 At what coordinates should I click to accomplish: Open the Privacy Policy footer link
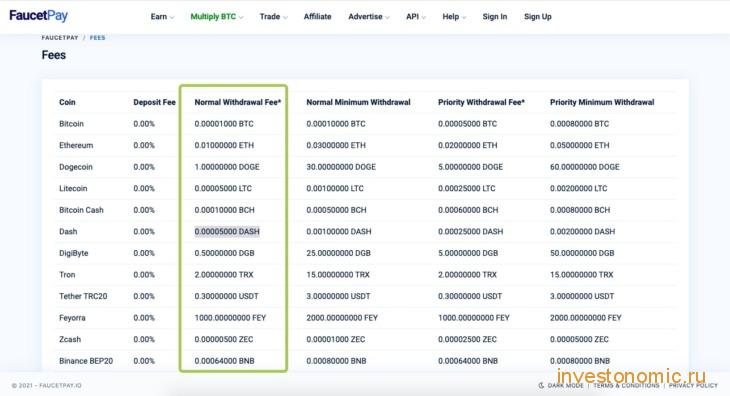pos(693,385)
